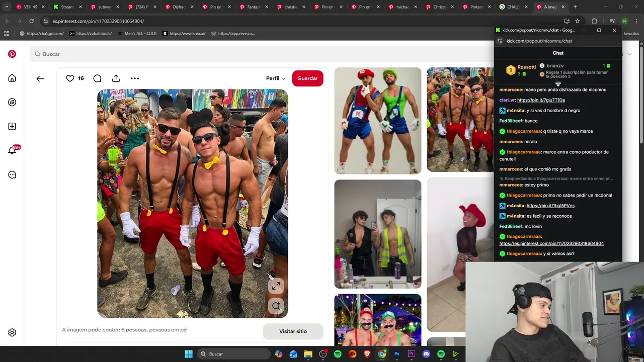Open Discord from the taskbar
Screen dimensions: 644x362
[x=426, y=354]
